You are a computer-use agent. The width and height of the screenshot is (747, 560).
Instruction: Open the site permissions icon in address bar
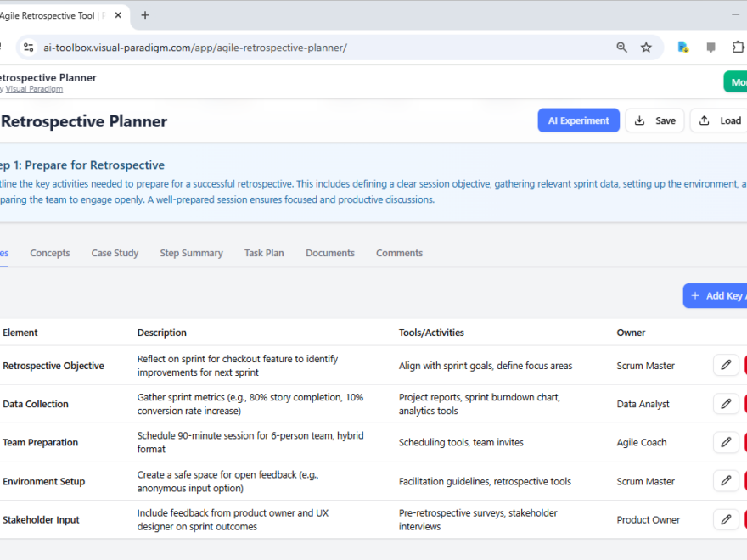[28, 48]
